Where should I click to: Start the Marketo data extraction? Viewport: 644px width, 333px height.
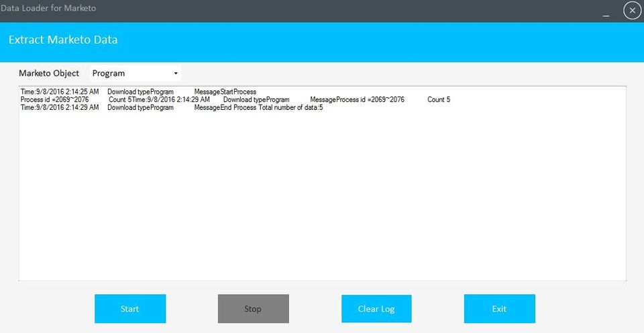coord(130,308)
